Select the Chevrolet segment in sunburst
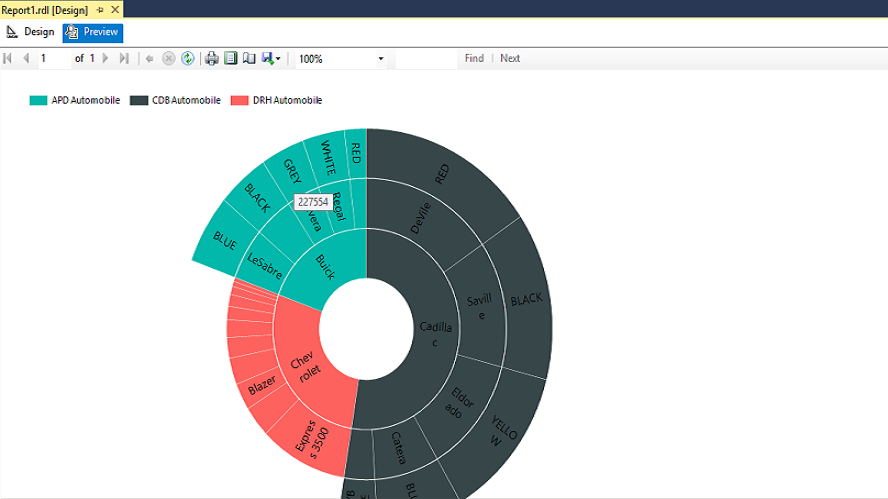The width and height of the screenshot is (888, 499). [306, 367]
